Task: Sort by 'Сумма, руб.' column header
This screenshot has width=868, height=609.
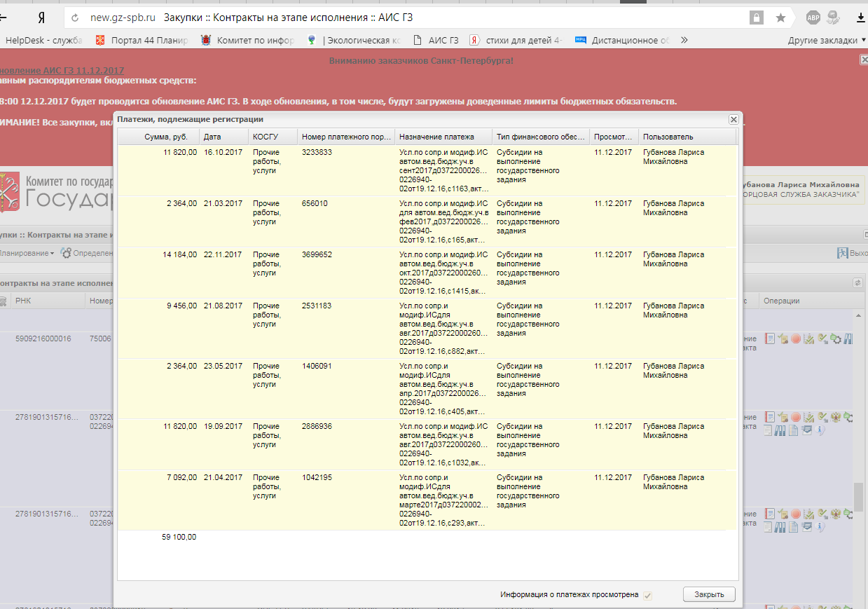Action: 161,137
